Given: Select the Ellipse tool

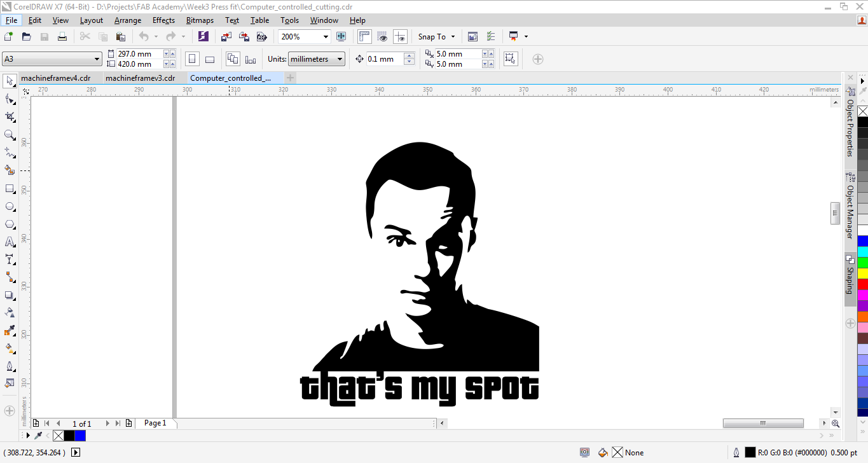Looking at the screenshot, I should (x=10, y=207).
